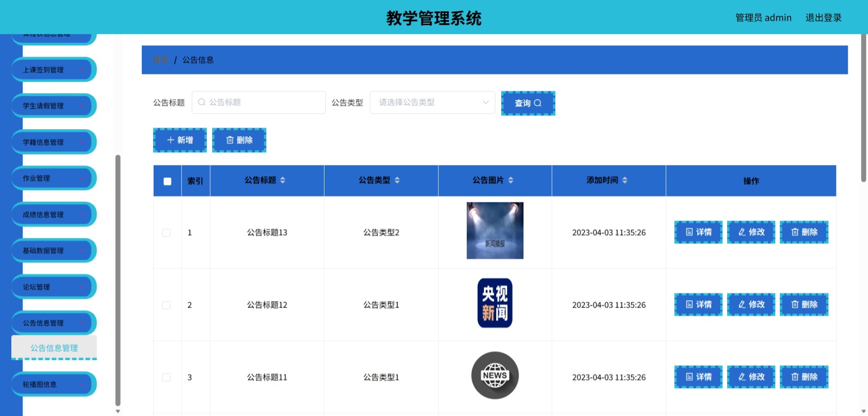
Task: Expand 基础数据管理 sidebar menu
Action: (x=53, y=251)
